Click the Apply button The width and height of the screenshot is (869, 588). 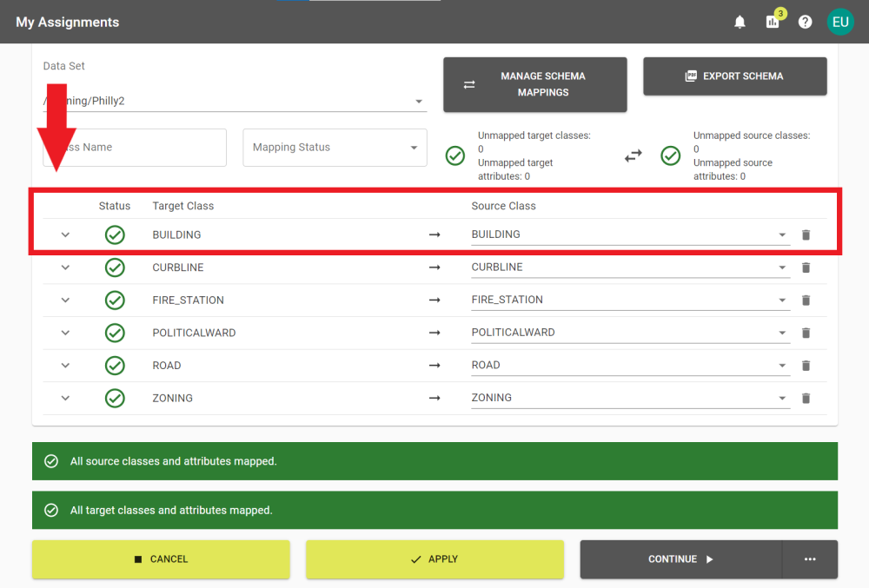[434, 559]
